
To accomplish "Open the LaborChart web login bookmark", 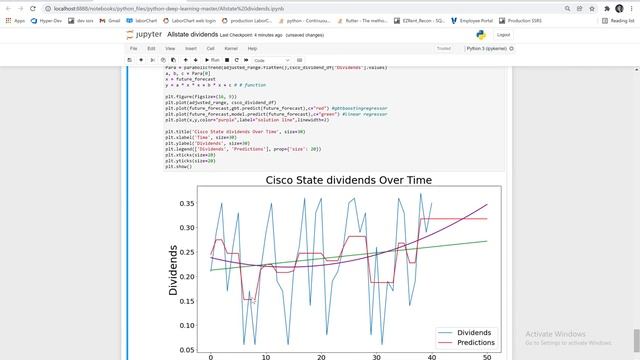I will (189, 20).
